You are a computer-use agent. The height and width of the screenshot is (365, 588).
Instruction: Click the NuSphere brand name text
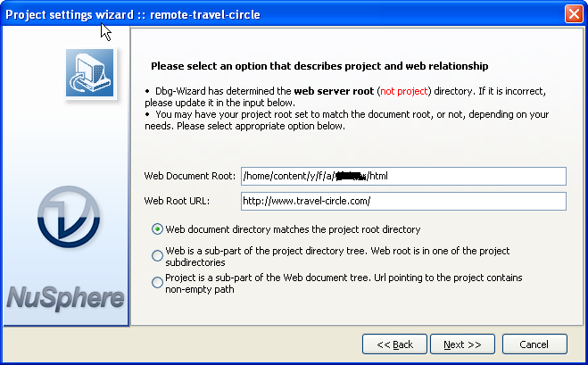tap(65, 295)
